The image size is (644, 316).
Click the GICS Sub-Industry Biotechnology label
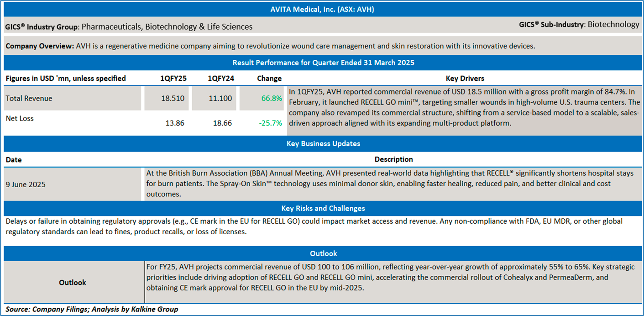[579, 25]
